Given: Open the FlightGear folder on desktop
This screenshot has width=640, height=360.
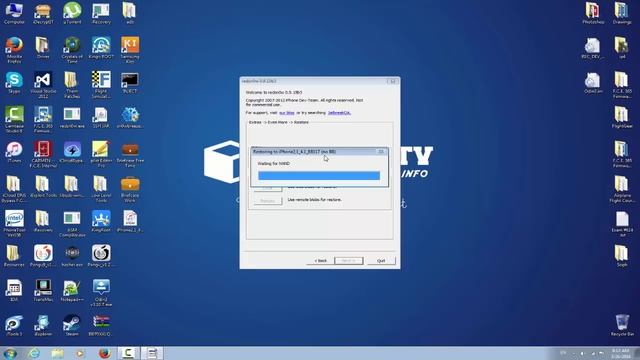Looking at the screenshot, I should point(622,118).
